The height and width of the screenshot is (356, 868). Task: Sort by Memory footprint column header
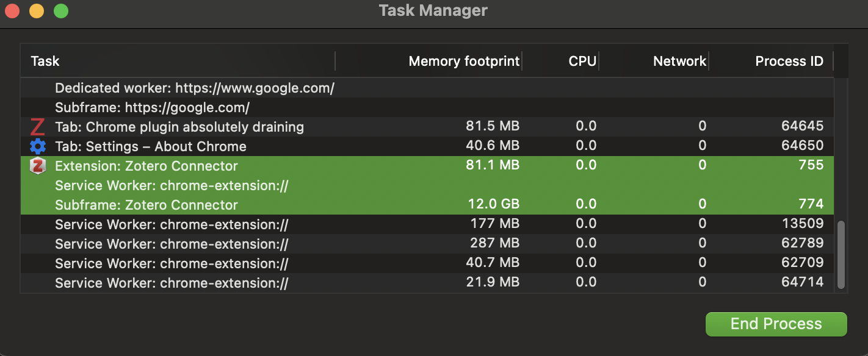point(464,61)
